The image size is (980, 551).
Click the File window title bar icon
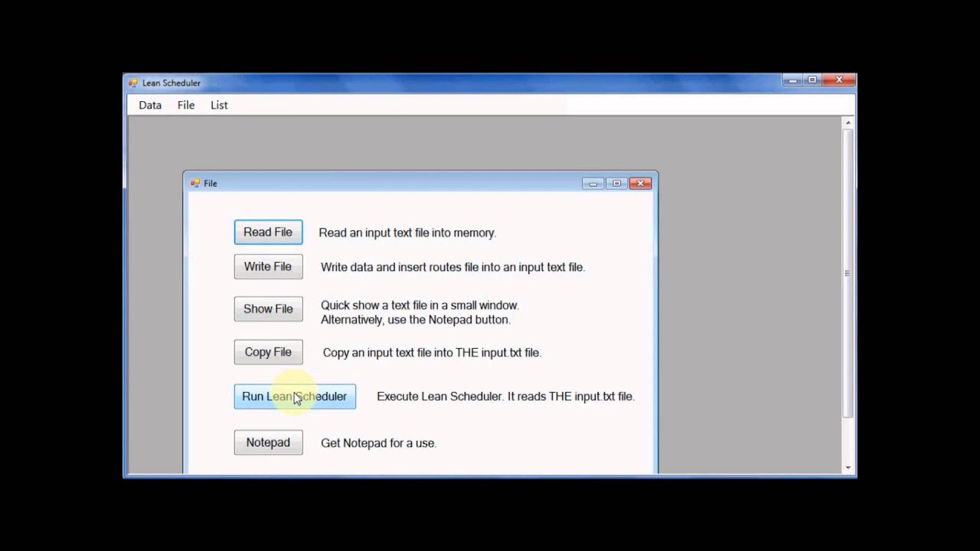tap(194, 183)
